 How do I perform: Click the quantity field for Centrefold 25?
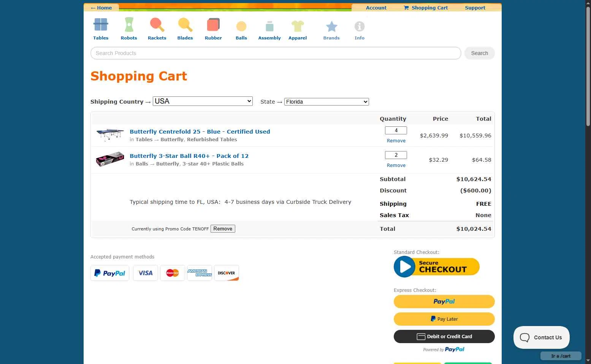tap(396, 130)
